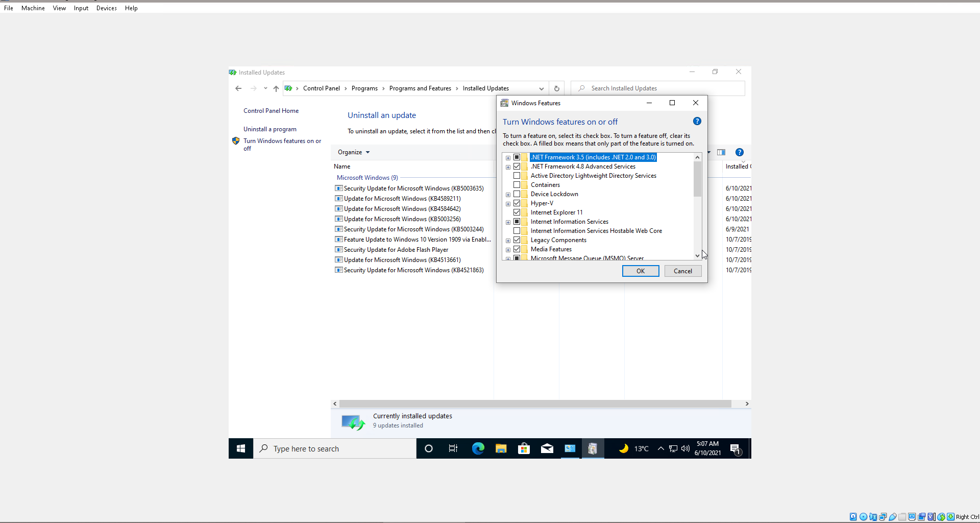980x523 pixels.
Task: Expand .NET Framework 3.5 tree node
Action: tap(508, 158)
